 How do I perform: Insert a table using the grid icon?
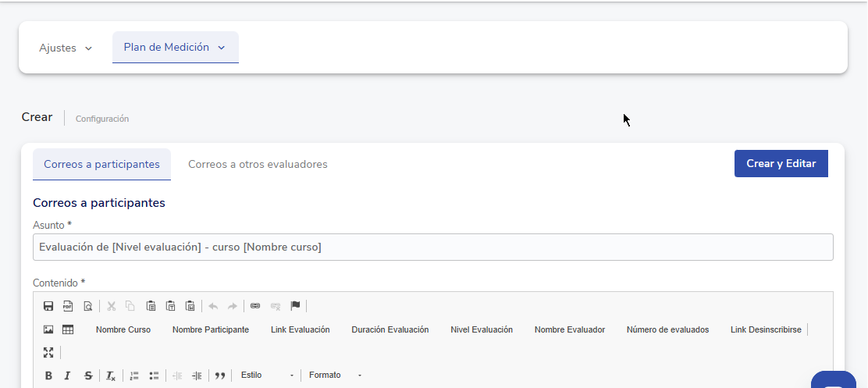tap(68, 330)
